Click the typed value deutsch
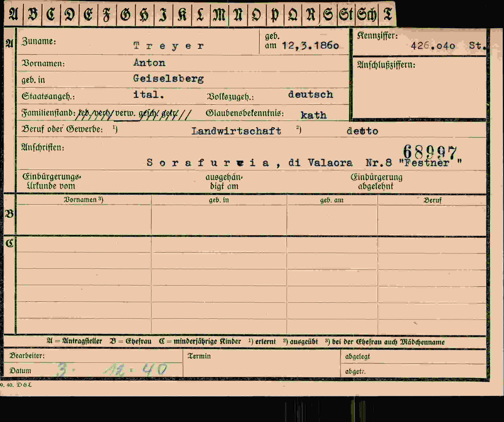504x422 pixels. pos(311,95)
